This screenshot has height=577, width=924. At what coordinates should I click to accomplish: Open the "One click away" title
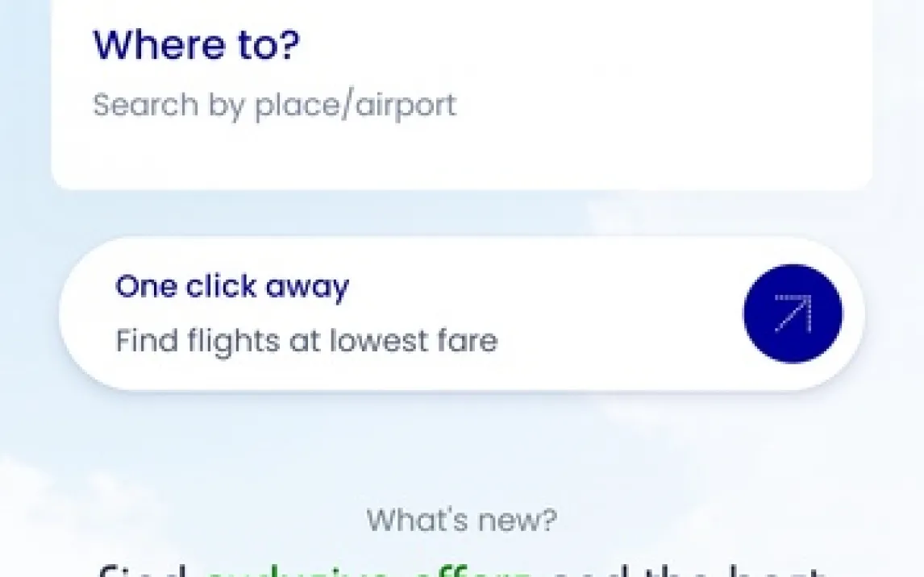click(x=232, y=286)
